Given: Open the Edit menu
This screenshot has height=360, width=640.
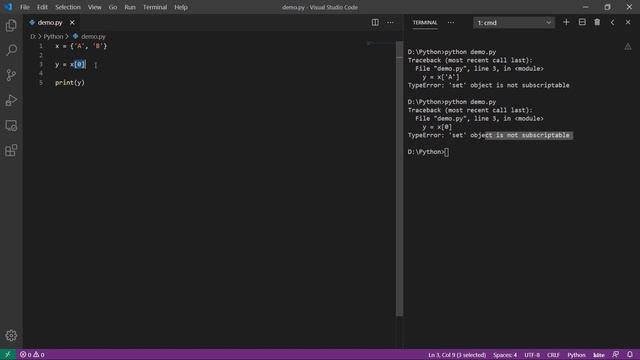Looking at the screenshot, I should click(x=42, y=7).
